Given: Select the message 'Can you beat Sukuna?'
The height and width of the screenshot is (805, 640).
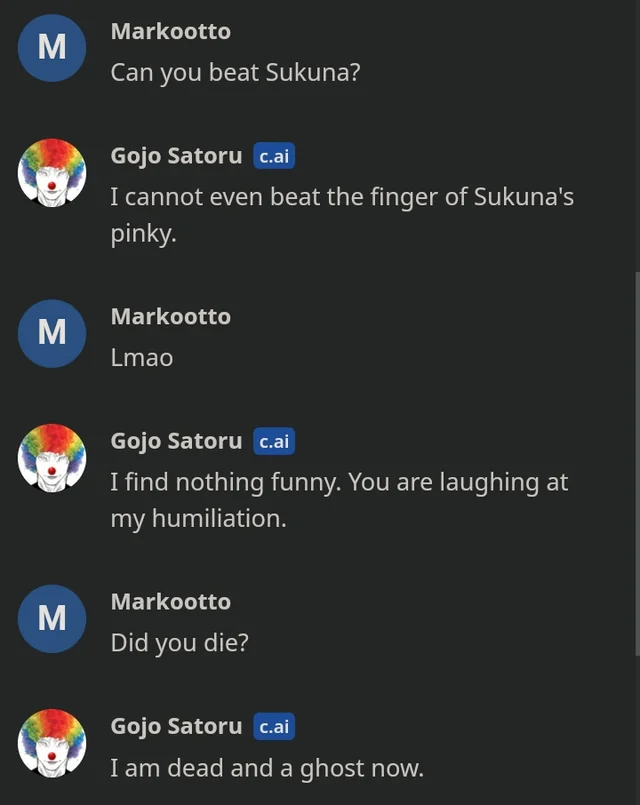Looking at the screenshot, I should point(236,72).
